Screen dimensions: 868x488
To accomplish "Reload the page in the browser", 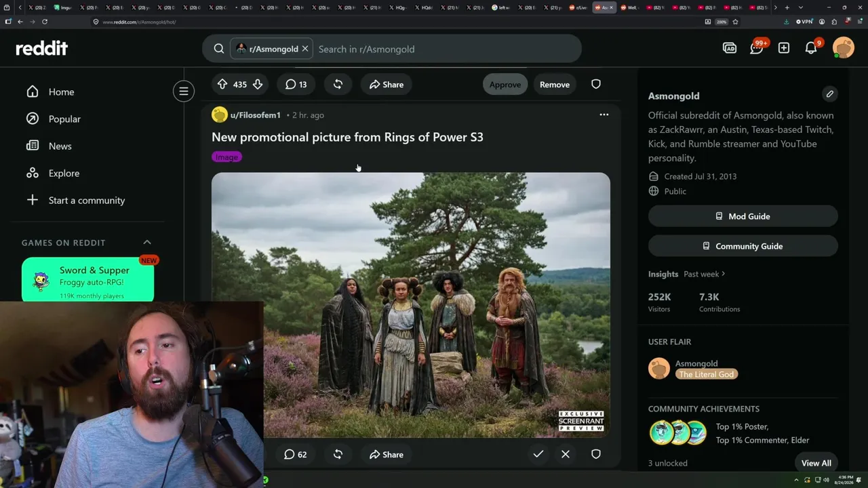I will (x=45, y=22).
